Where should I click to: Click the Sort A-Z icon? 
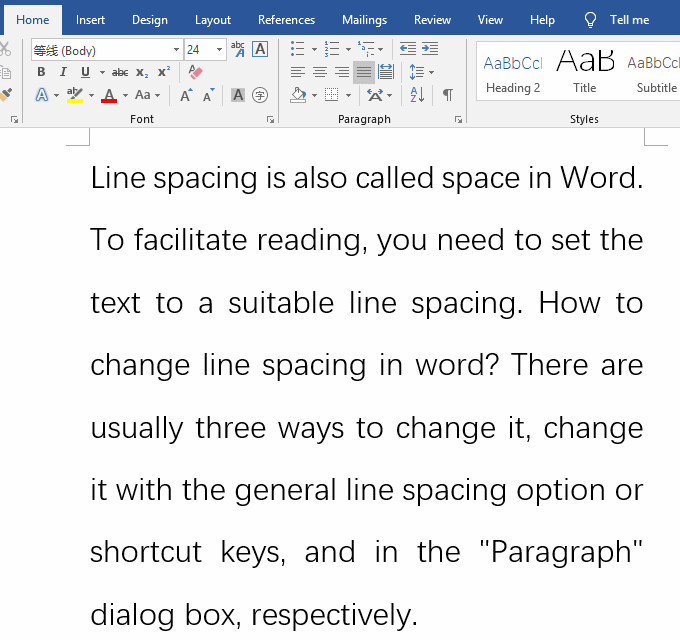[x=417, y=95]
